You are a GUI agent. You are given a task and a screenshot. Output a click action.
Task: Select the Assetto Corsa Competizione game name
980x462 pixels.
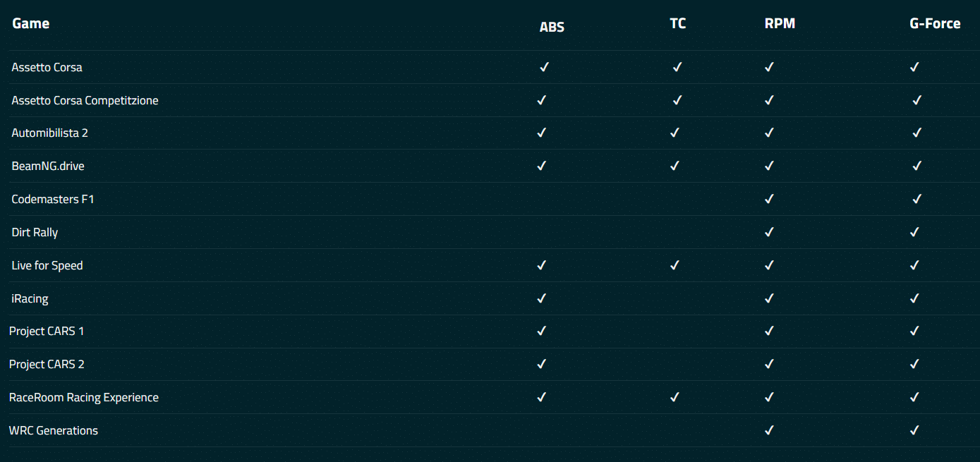[85, 100]
